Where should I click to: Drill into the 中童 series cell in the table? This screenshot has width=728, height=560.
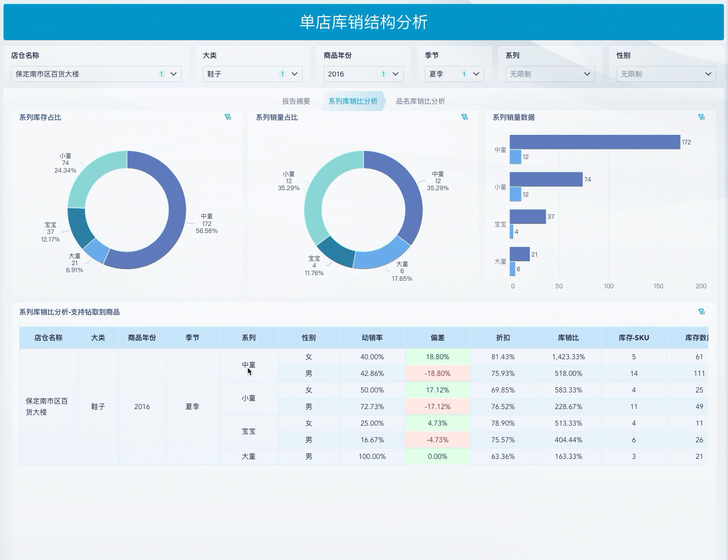[248, 365]
